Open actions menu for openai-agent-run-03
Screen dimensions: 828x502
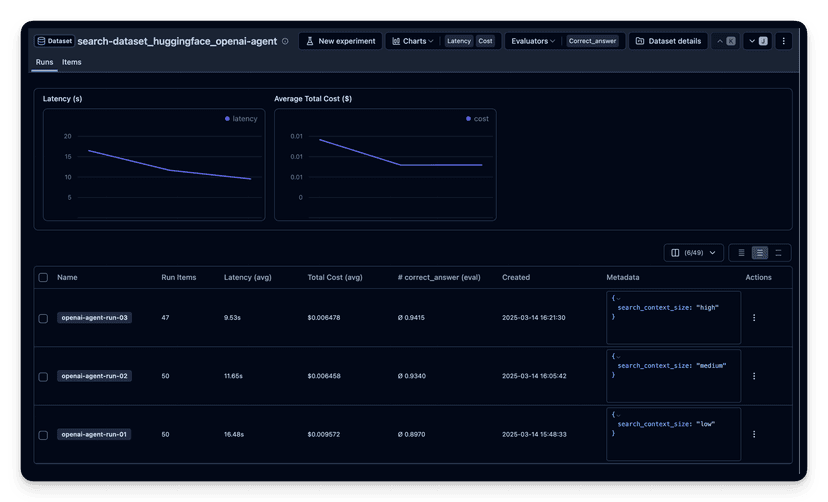coord(754,318)
